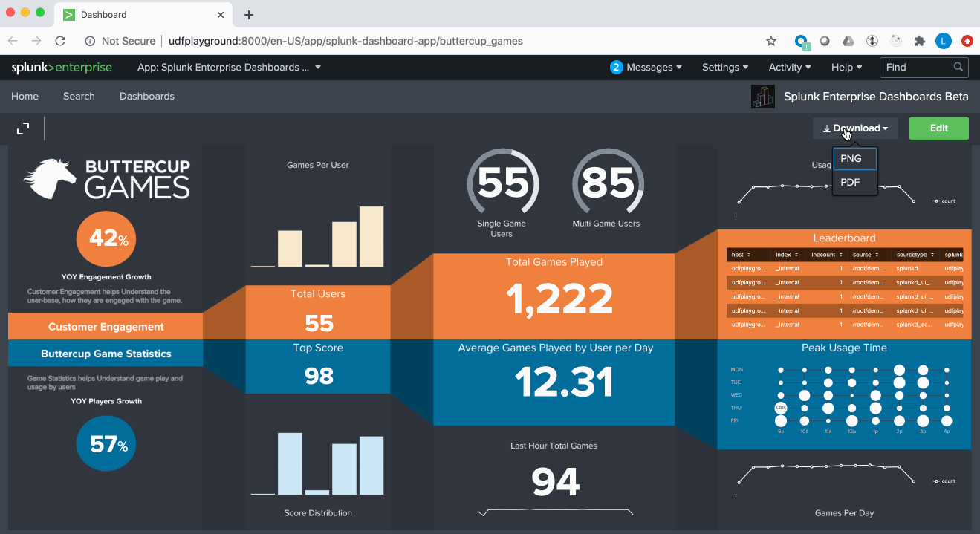
Task: Click the crossed-arrows circle extension icon
Action: [873, 41]
